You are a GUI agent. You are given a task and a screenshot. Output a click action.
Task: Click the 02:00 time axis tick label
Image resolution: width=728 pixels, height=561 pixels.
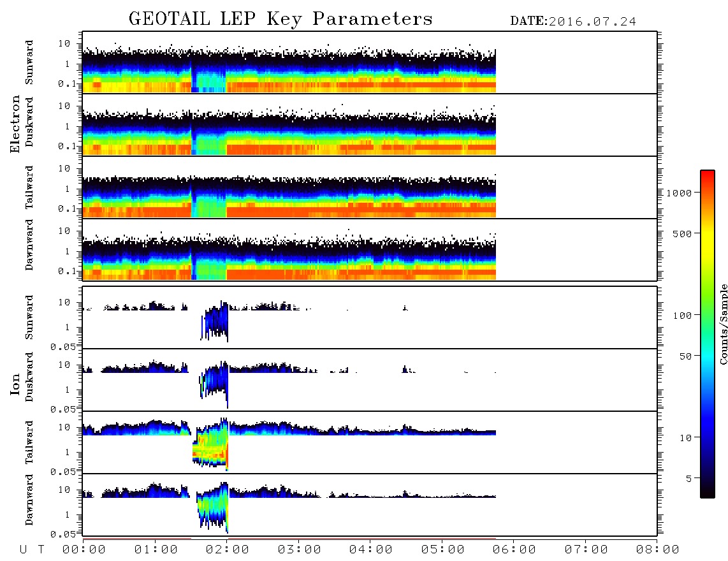[228, 550]
